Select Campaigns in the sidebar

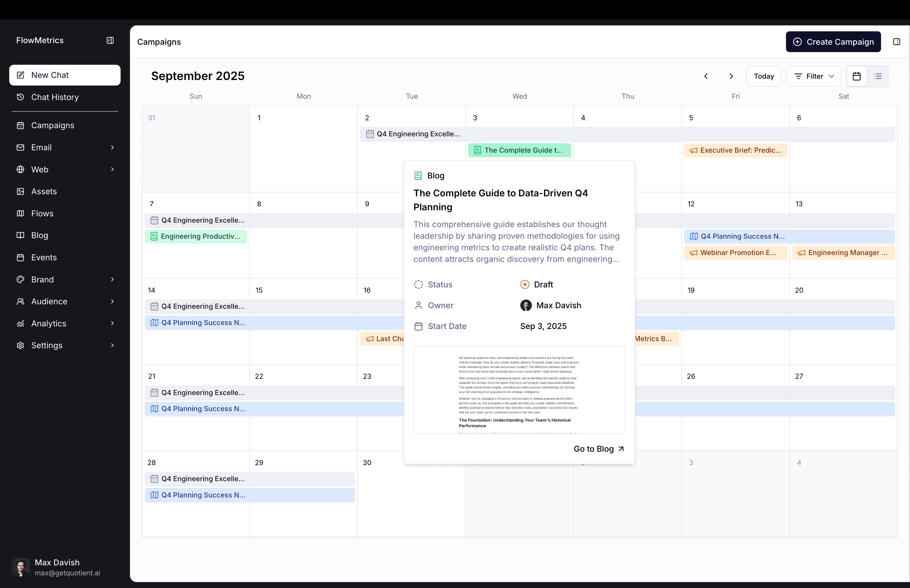(x=52, y=125)
